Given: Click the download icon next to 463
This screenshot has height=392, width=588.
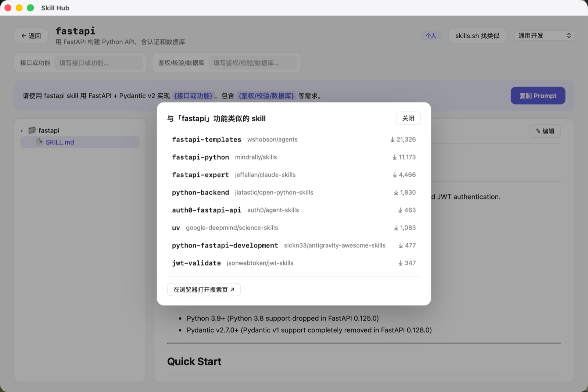Looking at the screenshot, I should point(400,210).
